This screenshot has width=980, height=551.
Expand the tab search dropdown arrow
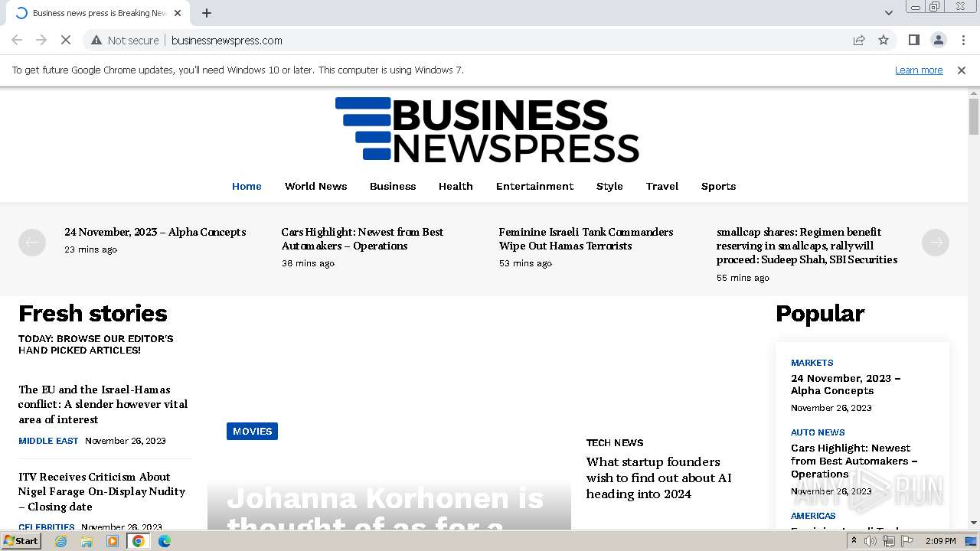pos(888,13)
